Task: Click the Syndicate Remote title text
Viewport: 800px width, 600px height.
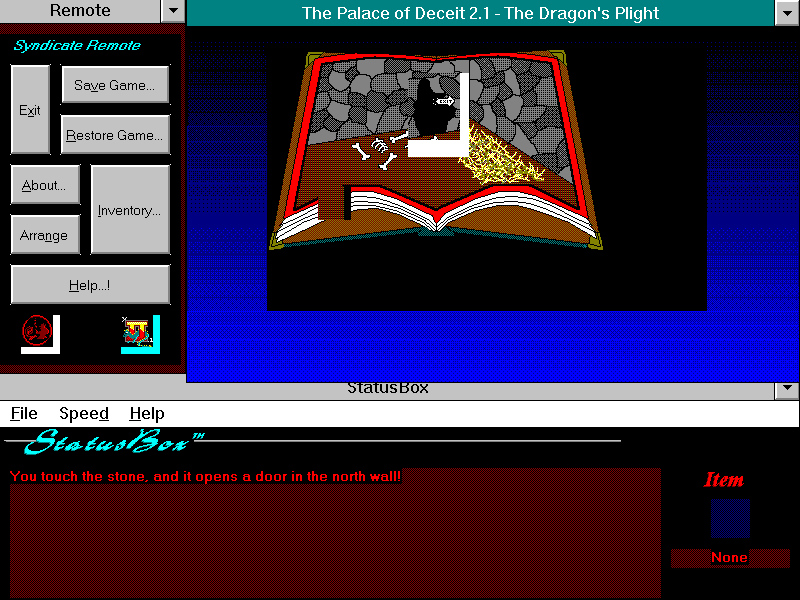Action: 77,45
